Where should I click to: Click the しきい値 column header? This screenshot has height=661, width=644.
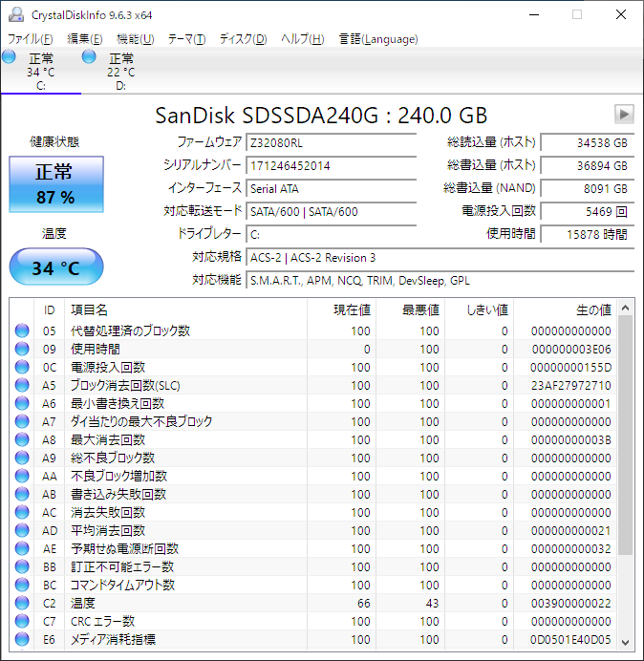coord(479,309)
